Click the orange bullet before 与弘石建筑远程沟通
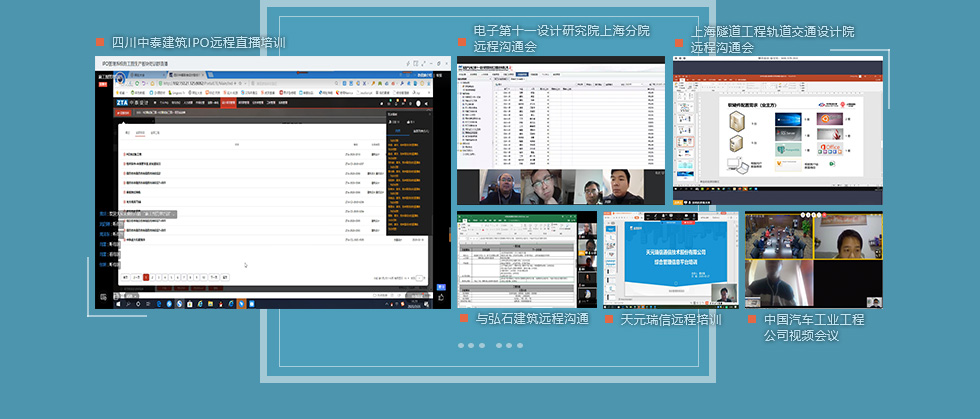 [464, 318]
